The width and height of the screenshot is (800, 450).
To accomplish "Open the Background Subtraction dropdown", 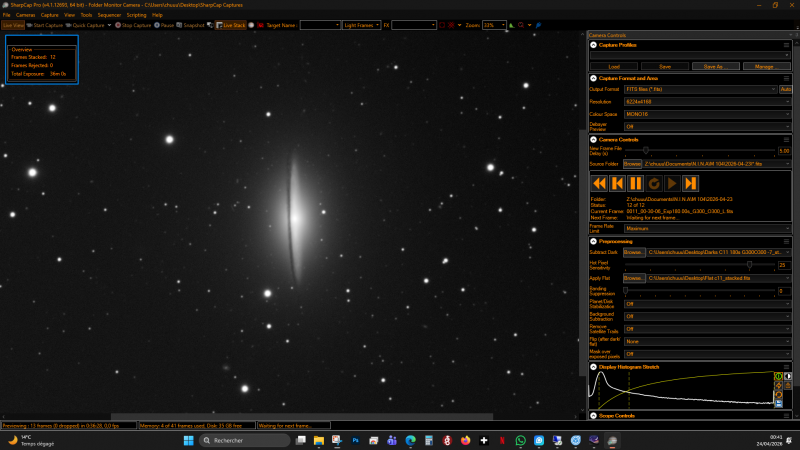I will pos(708,316).
